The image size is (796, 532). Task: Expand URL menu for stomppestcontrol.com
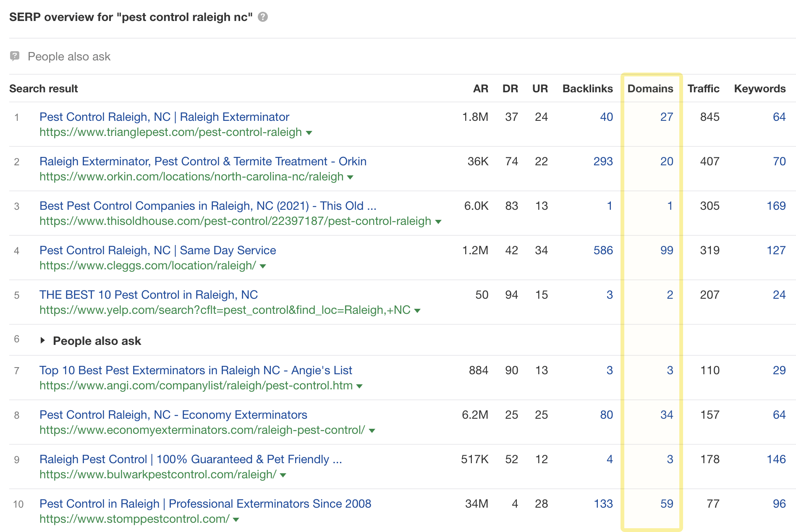coord(236,520)
